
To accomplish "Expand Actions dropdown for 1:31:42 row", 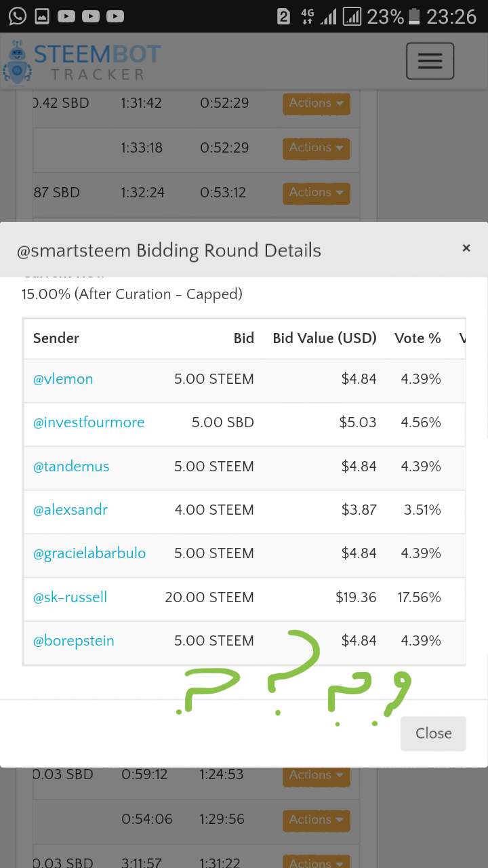I will coord(316,103).
